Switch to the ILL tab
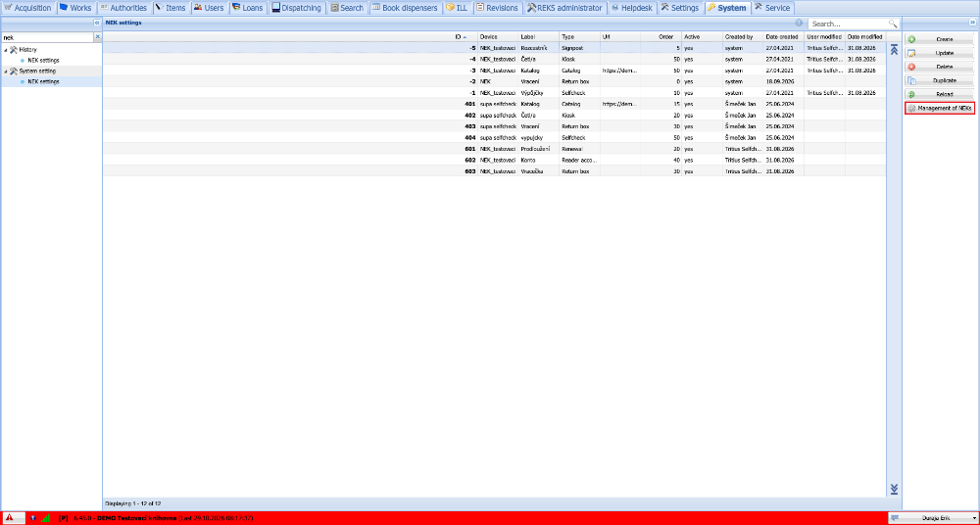The width and height of the screenshot is (980, 525). click(x=457, y=8)
